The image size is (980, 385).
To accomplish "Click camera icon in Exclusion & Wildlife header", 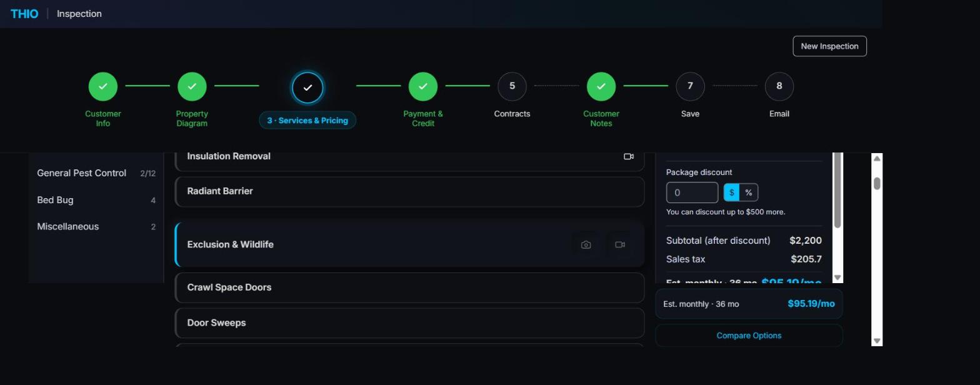I will 586,245.
